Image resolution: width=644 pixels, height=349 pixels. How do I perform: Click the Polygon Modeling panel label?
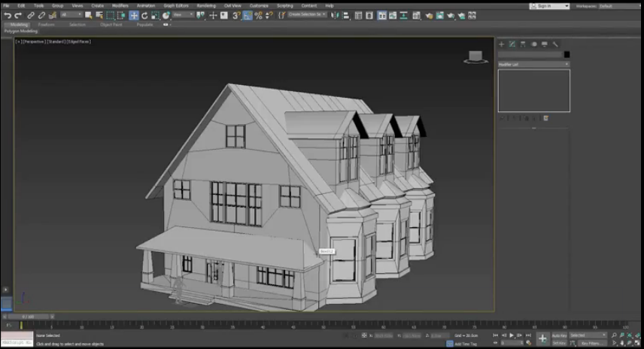click(21, 31)
